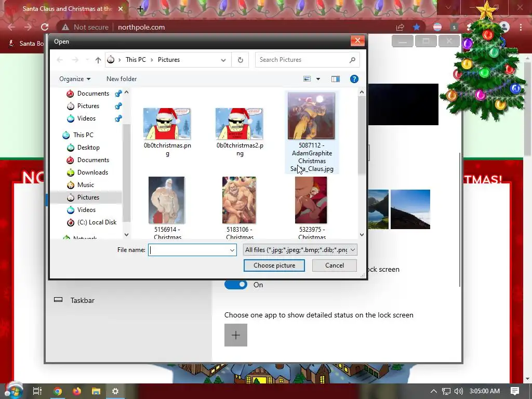The width and height of the screenshot is (532, 399).
Task: Expand the address bar path history chevron
Action: click(223, 60)
